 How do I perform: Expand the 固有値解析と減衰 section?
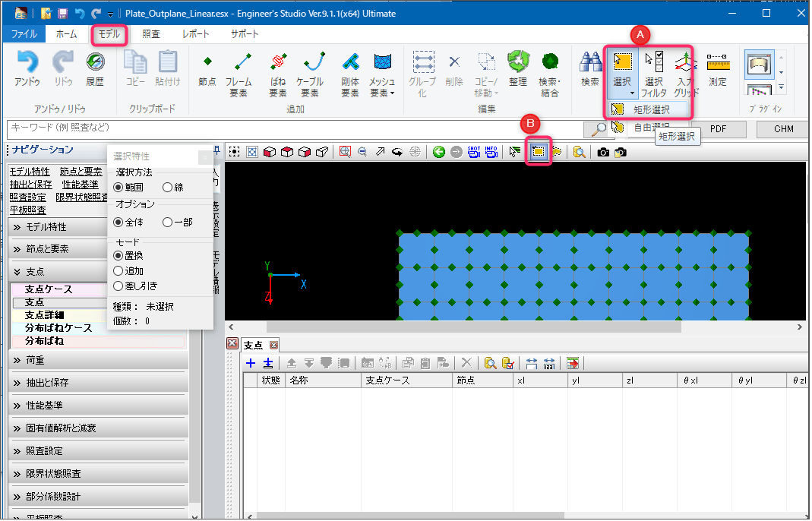pyautogui.click(x=99, y=428)
